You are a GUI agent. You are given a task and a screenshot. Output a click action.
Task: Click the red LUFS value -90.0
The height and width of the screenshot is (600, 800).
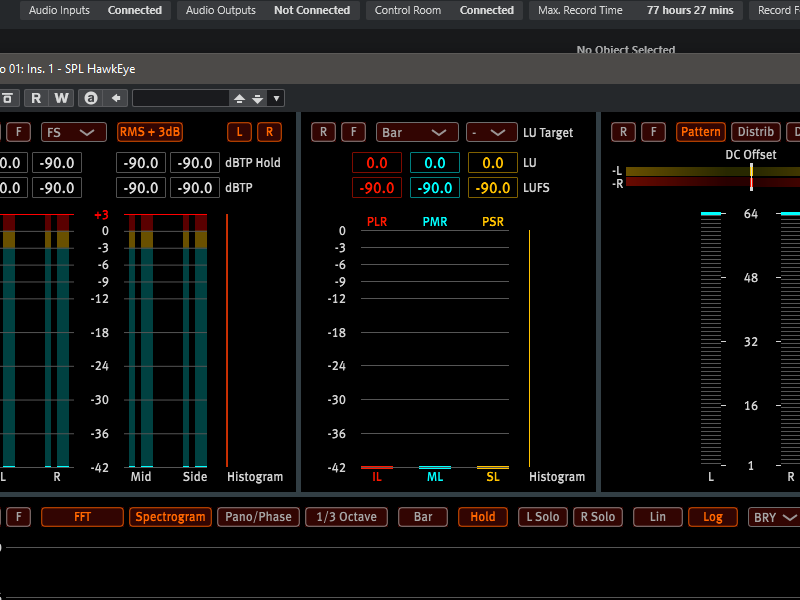tap(377, 188)
